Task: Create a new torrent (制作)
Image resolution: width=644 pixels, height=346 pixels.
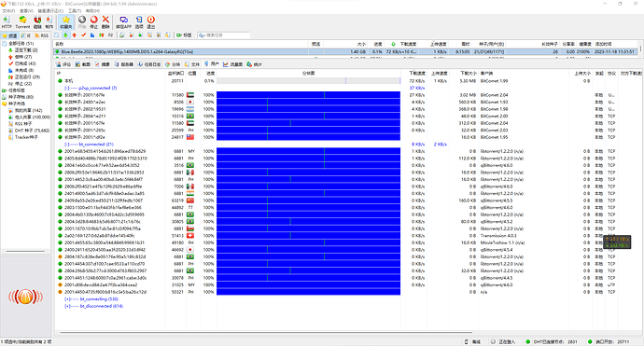Action: pyautogui.click(x=49, y=21)
